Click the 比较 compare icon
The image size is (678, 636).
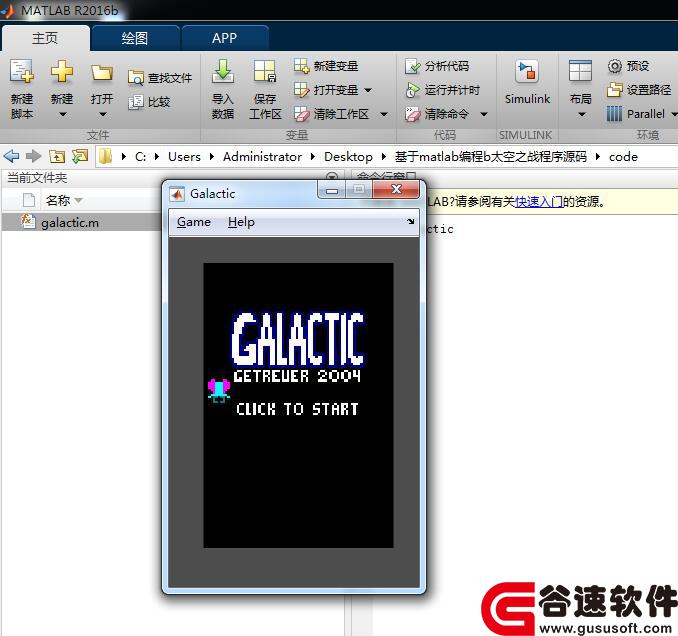click(x=135, y=102)
